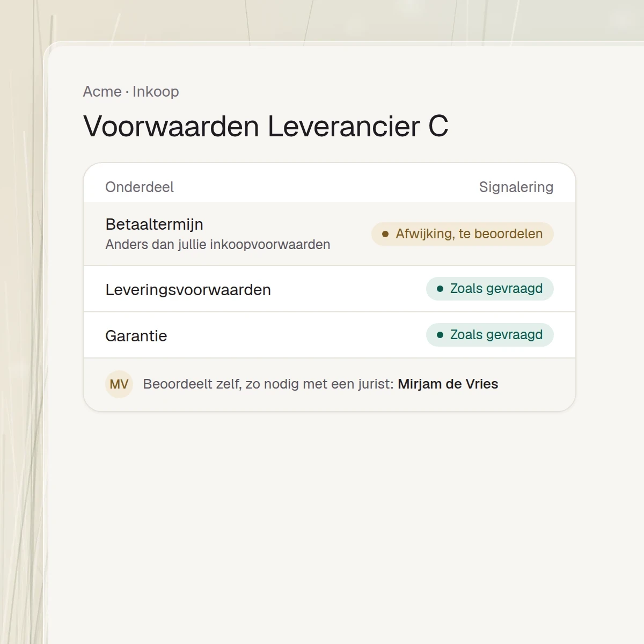The image size is (644, 644).
Task: Click the MV avatar badge
Action: (x=119, y=384)
